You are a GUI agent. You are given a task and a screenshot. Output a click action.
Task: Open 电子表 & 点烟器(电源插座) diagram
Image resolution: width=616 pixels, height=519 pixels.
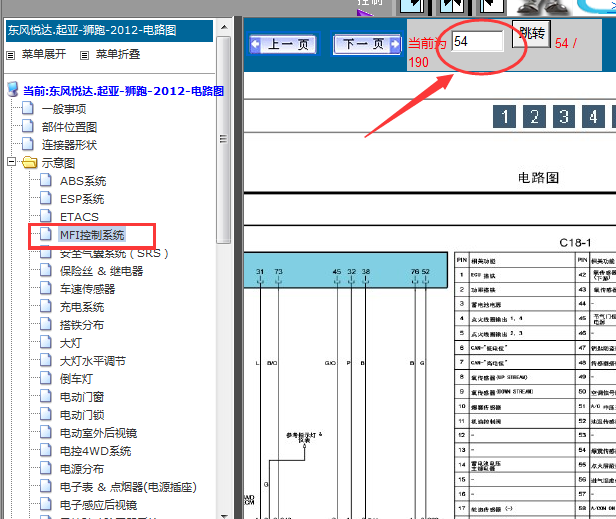click(128, 487)
